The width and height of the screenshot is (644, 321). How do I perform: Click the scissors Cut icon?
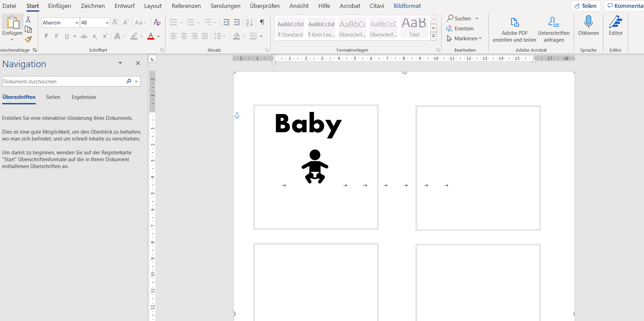[28, 19]
